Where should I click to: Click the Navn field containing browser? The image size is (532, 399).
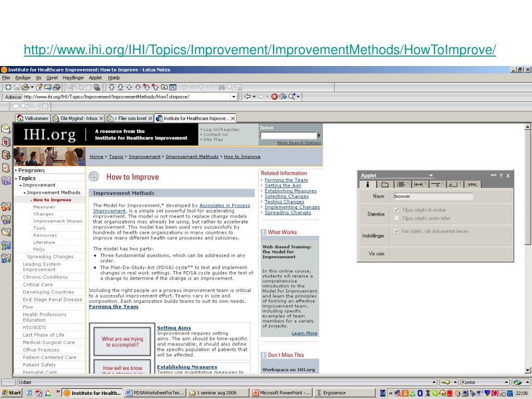(433, 196)
